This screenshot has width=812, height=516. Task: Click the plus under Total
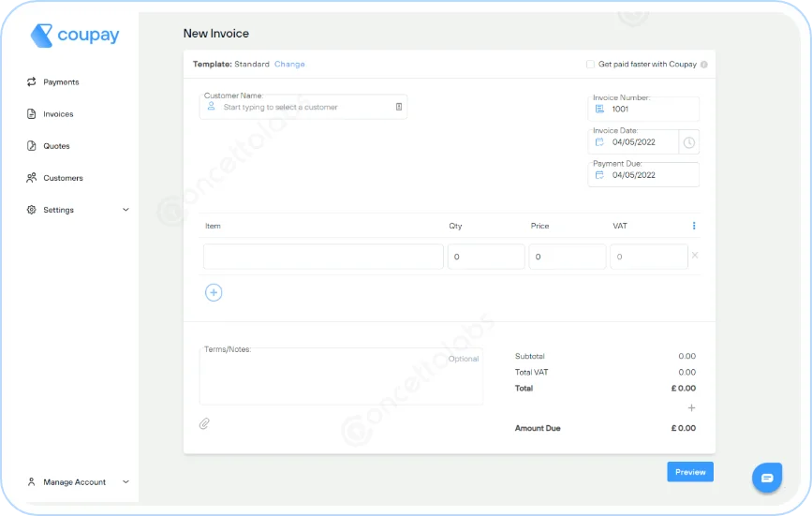[x=691, y=407]
